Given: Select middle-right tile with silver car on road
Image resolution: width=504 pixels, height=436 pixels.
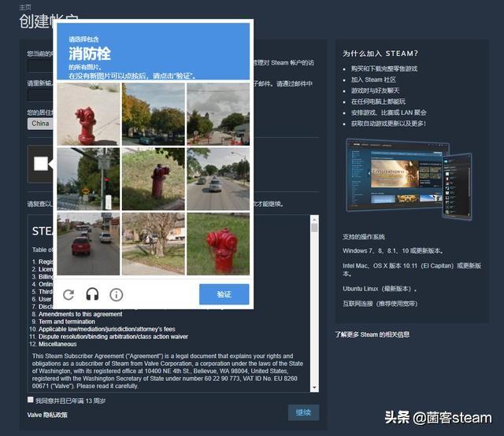Looking at the screenshot, I should (x=218, y=179).
